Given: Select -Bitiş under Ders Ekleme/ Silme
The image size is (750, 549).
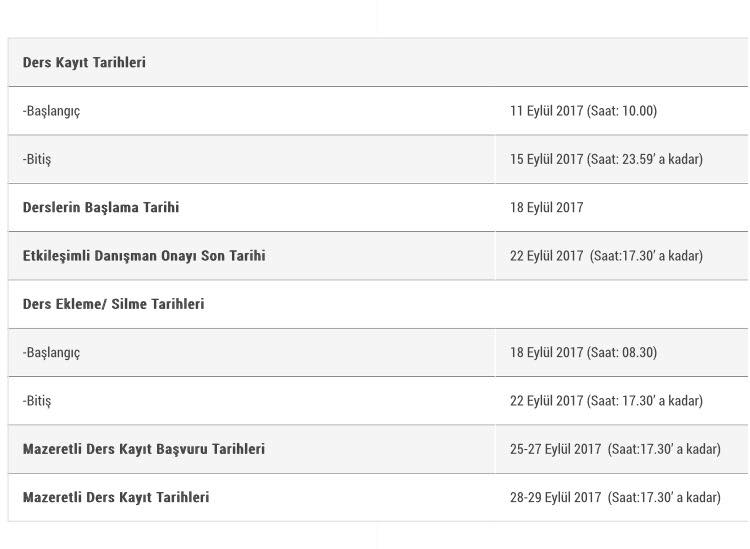Looking at the screenshot, I should pyautogui.click(x=37, y=401).
